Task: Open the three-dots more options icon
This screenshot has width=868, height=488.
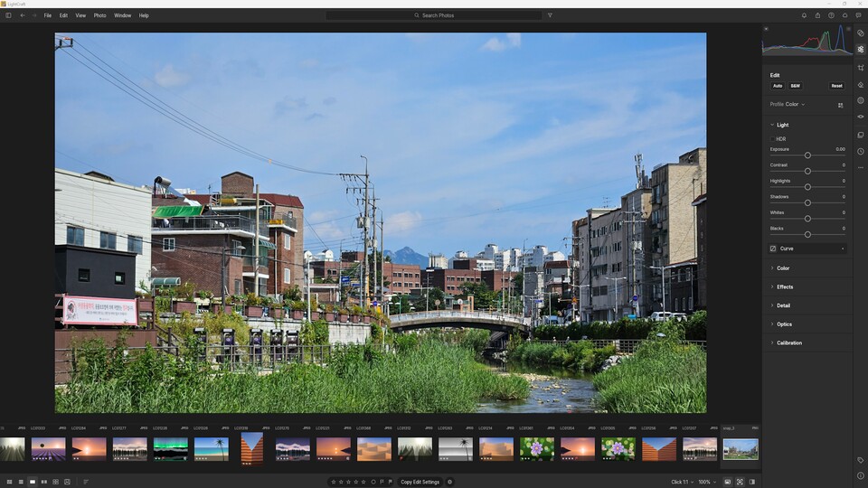Action: 860,167
